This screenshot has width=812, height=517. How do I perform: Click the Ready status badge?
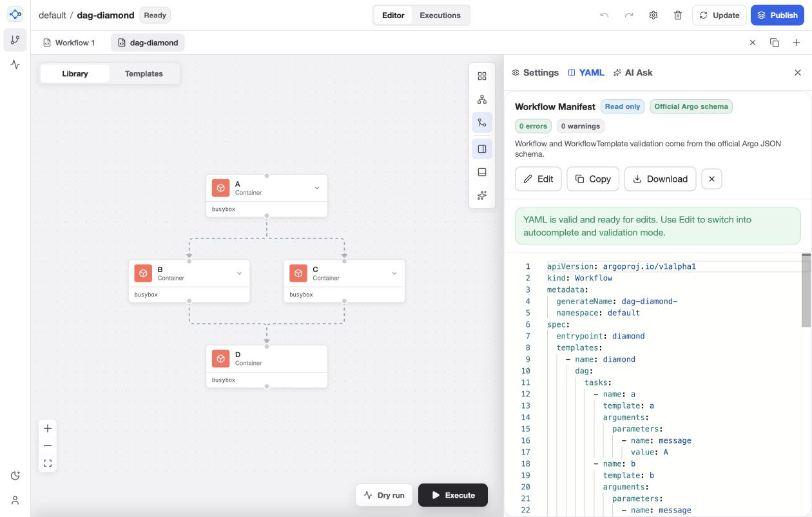click(x=155, y=15)
